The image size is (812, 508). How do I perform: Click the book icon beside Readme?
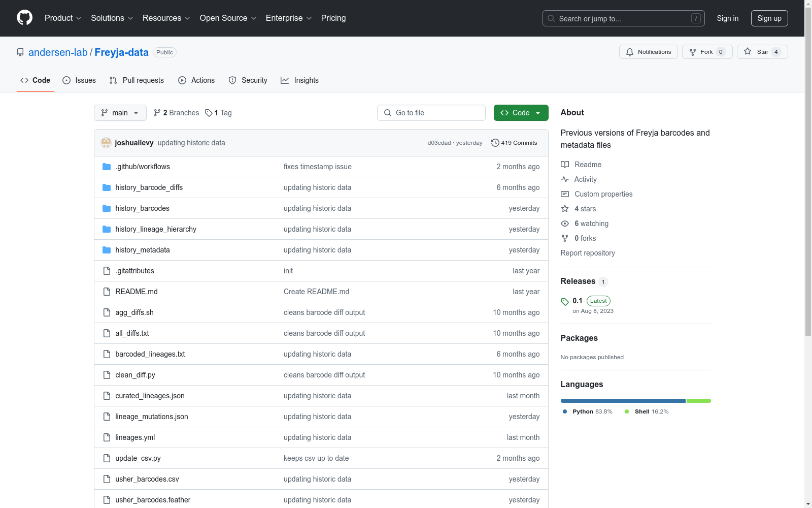coord(565,165)
